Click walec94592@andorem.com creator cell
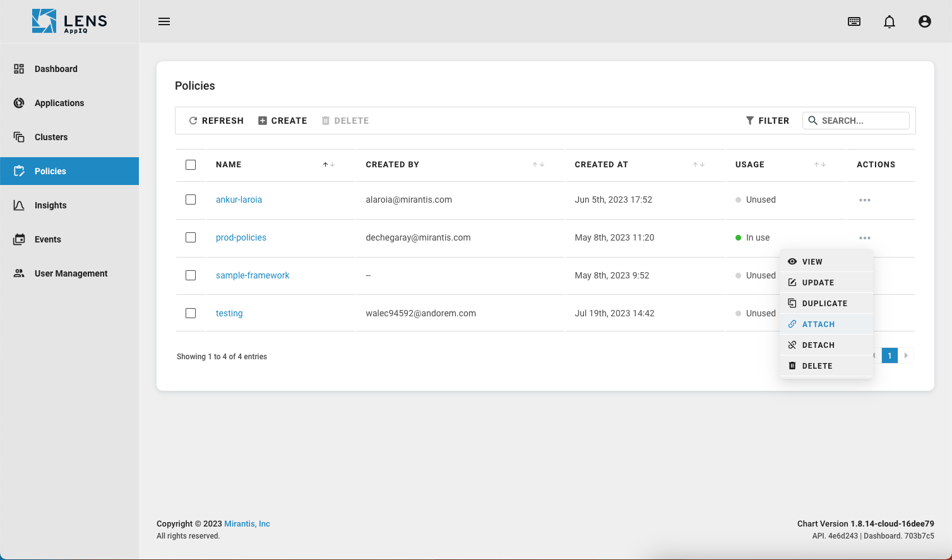This screenshot has height=560, width=952. pos(421,313)
